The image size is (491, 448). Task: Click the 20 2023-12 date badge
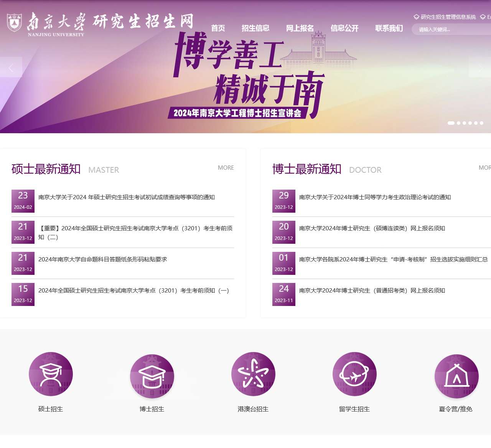point(284,232)
